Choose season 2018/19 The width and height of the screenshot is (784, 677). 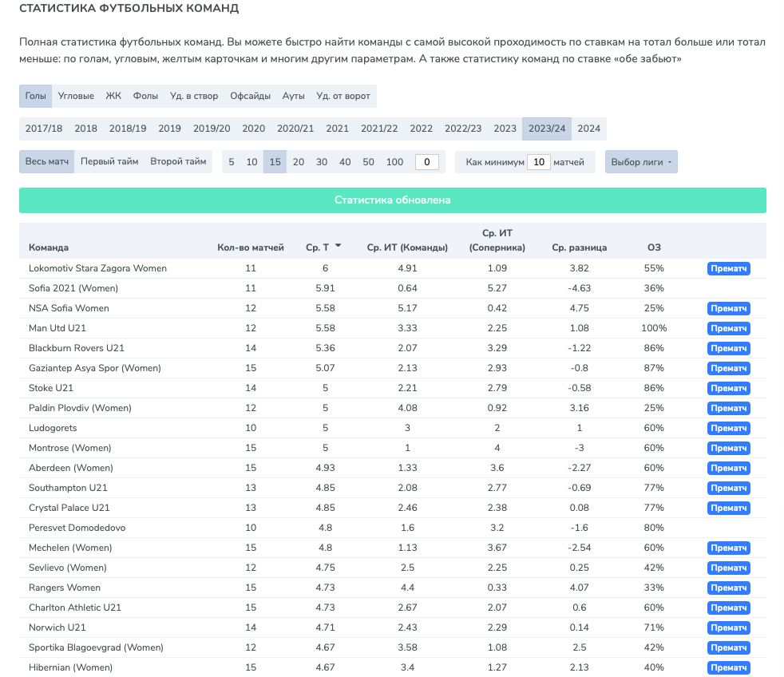pyautogui.click(x=128, y=129)
